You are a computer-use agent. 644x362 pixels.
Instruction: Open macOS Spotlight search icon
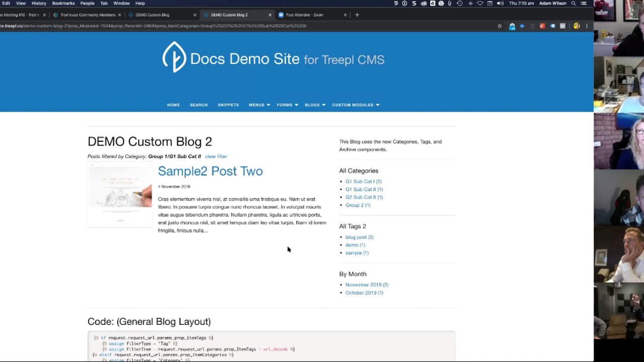(574, 4)
